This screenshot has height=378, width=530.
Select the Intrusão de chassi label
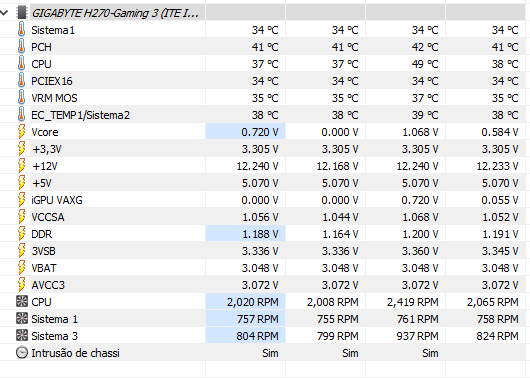pos(75,353)
